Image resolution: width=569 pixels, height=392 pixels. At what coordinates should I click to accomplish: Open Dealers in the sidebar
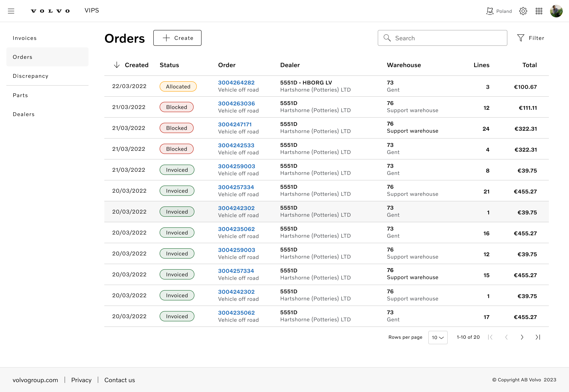pyautogui.click(x=47, y=114)
